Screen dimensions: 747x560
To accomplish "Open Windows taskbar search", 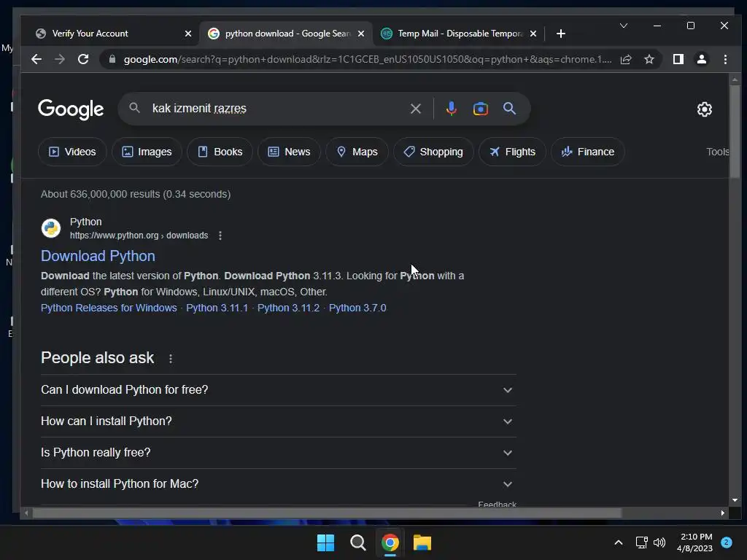I will coord(357,542).
